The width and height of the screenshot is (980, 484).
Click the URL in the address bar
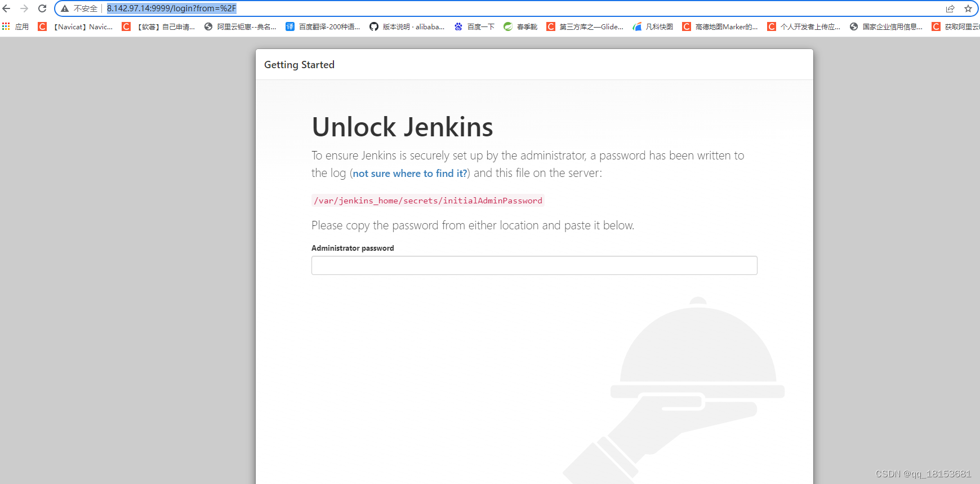[x=172, y=8]
